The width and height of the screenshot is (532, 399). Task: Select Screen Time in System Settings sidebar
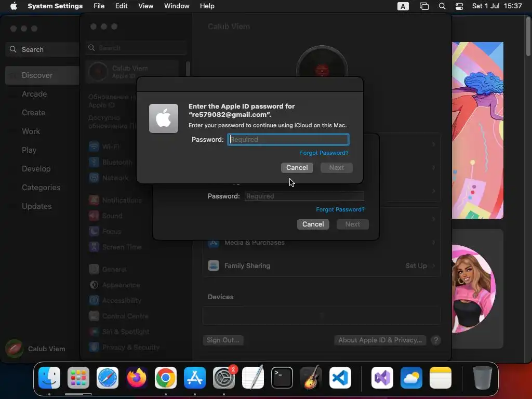[x=115, y=247]
